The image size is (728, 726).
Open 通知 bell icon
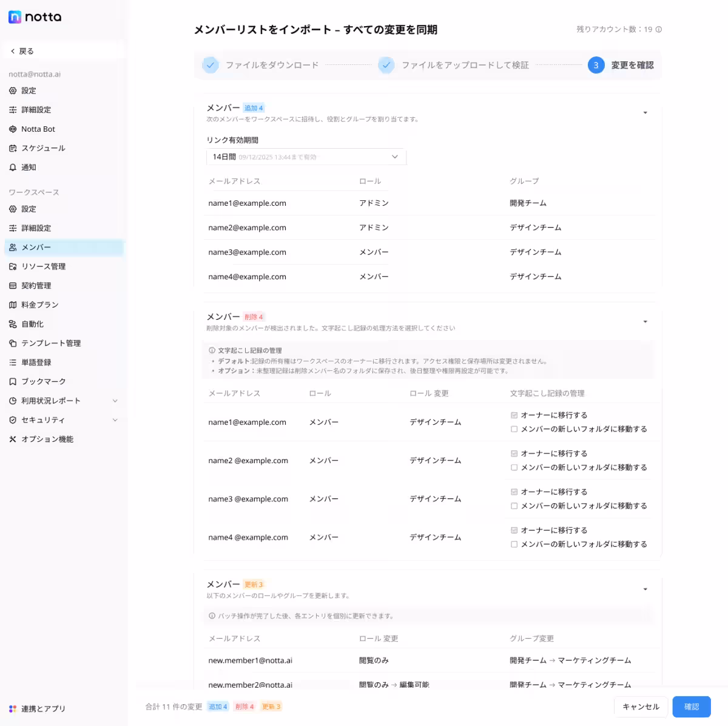click(13, 168)
